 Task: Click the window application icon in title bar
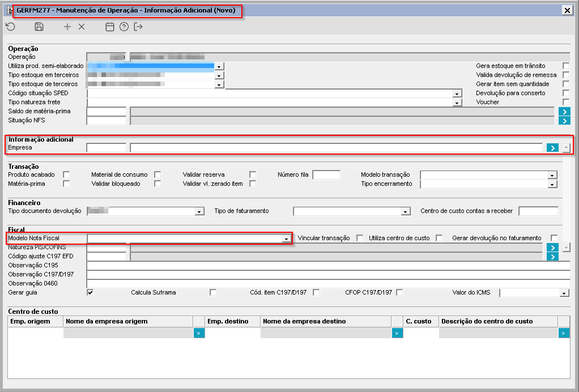click(10, 10)
